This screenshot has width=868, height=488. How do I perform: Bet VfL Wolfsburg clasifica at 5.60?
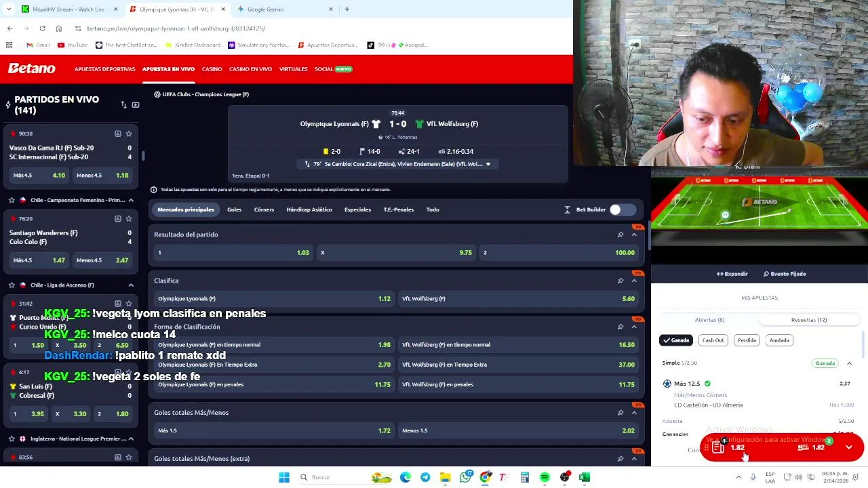[x=518, y=299]
